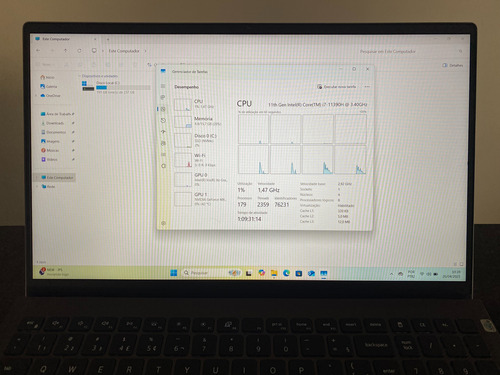Image resolution: width=500 pixels, height=375 pixels.
Task: Go up one folder level in File Explorer
Action: [x=66, y=50]
